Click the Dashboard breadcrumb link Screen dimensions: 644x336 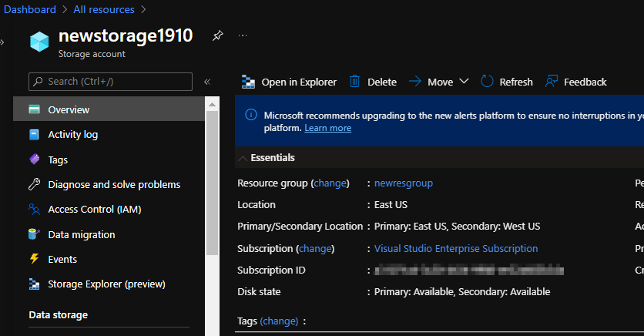30,9
